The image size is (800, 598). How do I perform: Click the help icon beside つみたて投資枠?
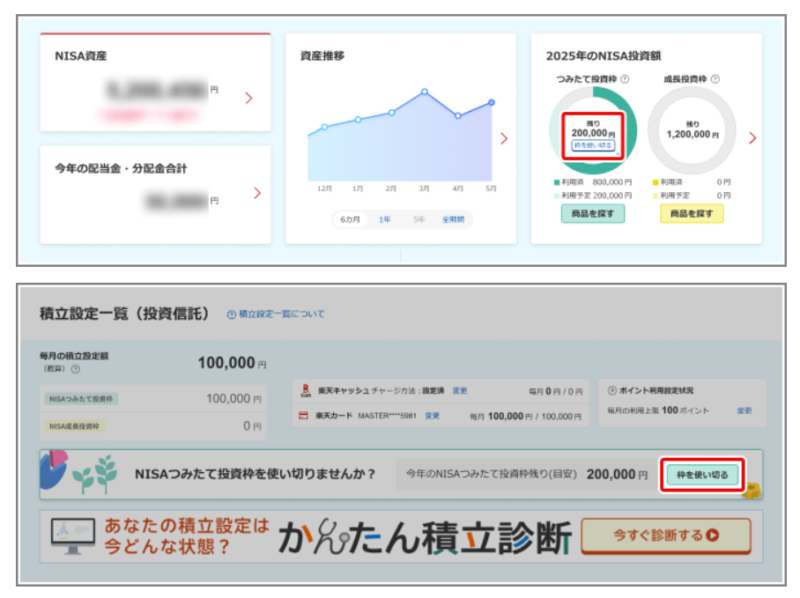pyautogui.click(x=625, y=78)
